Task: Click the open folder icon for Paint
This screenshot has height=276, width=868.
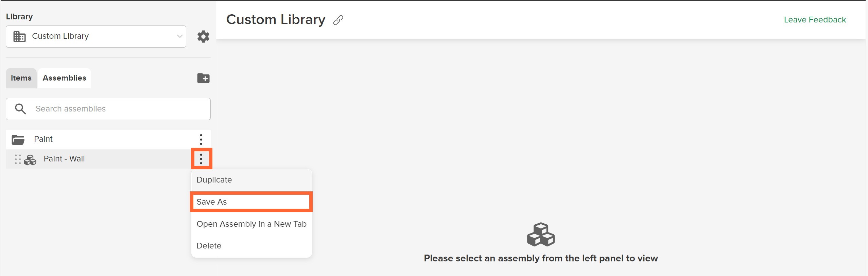Action: click(18, 140)
